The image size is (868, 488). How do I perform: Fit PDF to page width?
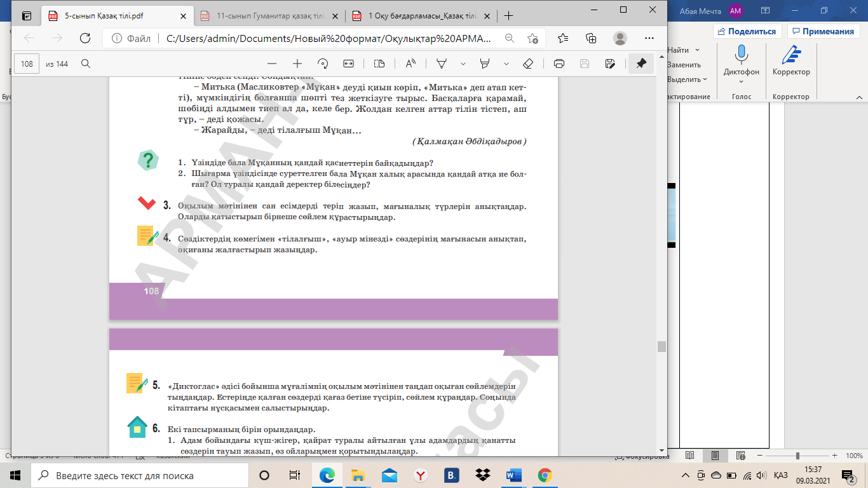(x=348, y=64)
